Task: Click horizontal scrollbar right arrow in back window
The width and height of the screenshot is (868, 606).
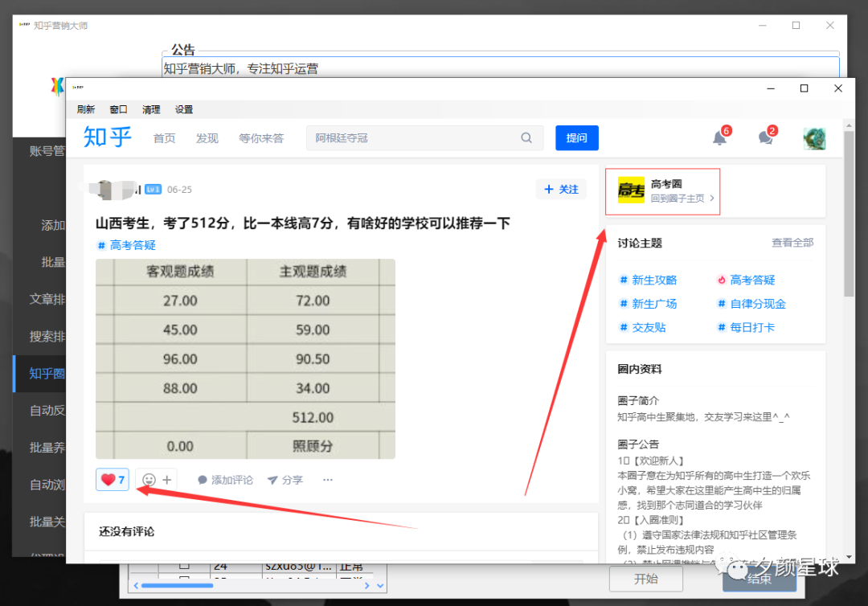Action: point(366,586)
